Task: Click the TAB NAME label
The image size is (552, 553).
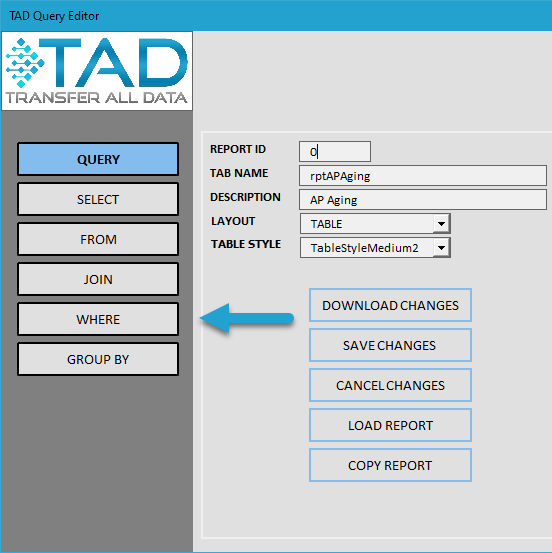Action: click(x=239, y=173)
